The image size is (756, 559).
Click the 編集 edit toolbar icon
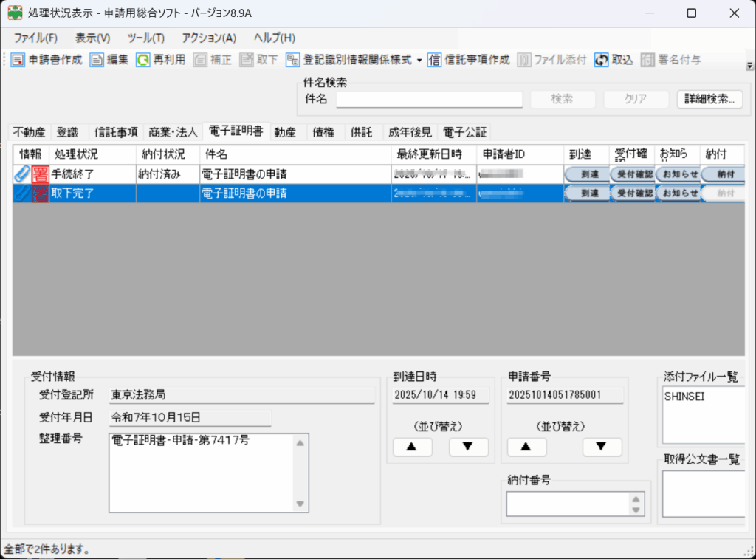point(97,60)
